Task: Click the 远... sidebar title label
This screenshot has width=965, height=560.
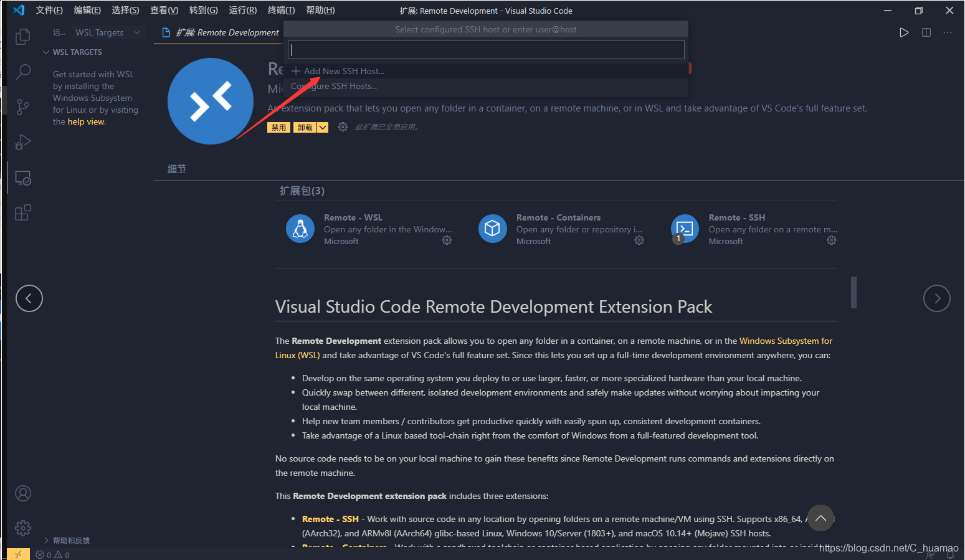Action: pyautogui.click(x=59, y=32)
